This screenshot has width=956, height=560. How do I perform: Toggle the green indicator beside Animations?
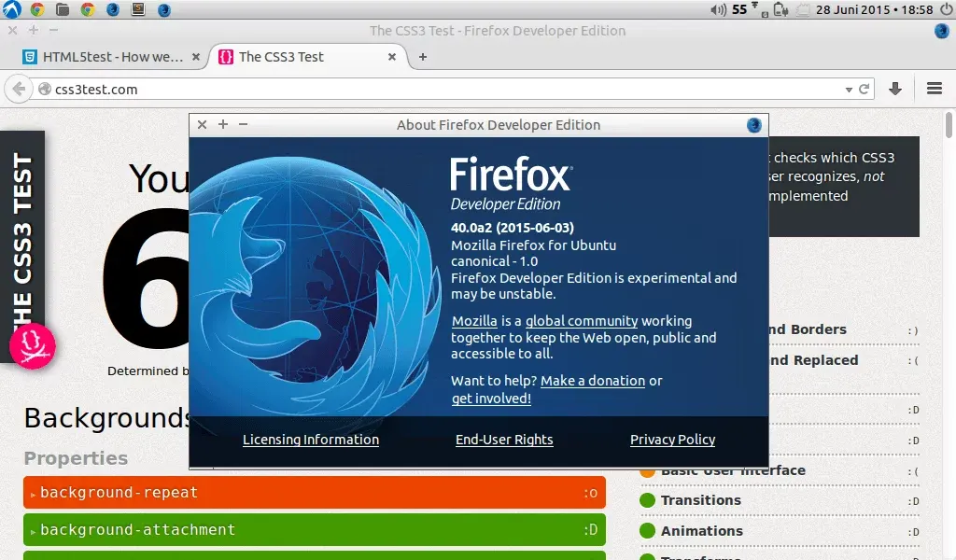647,531
